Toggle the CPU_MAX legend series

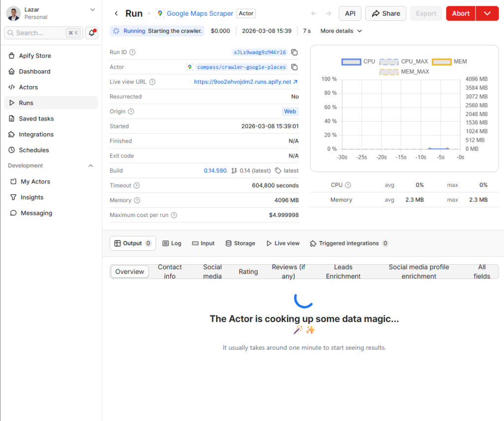tap(404, 61)
